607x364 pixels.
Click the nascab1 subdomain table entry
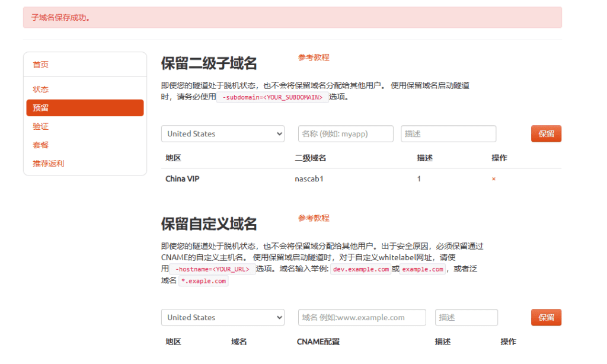pyautogui.click(x=309, y=179)
